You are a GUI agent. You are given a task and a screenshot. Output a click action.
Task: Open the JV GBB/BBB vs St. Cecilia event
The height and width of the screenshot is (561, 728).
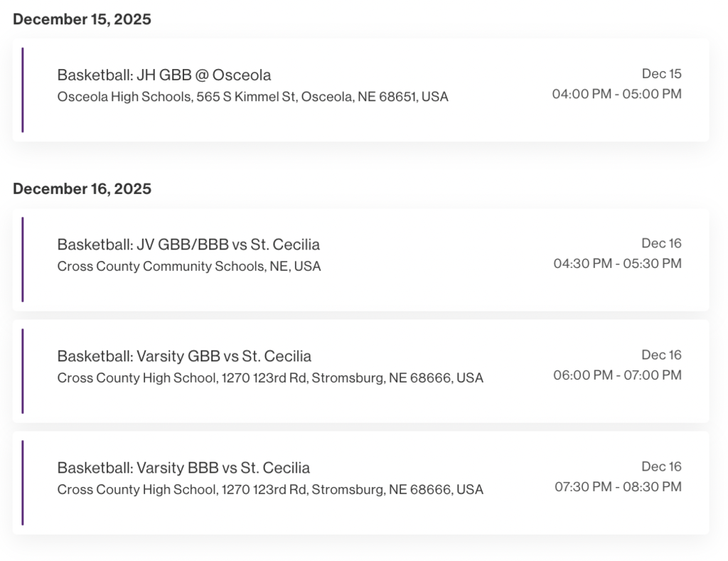pos(188,245)
